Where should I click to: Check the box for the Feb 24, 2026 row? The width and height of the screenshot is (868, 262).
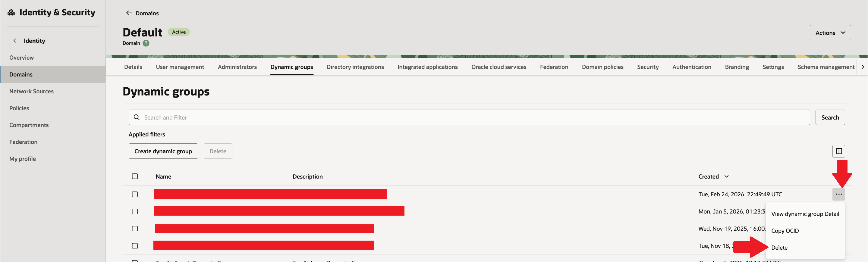pyautogui.click(x=135, y=194)
